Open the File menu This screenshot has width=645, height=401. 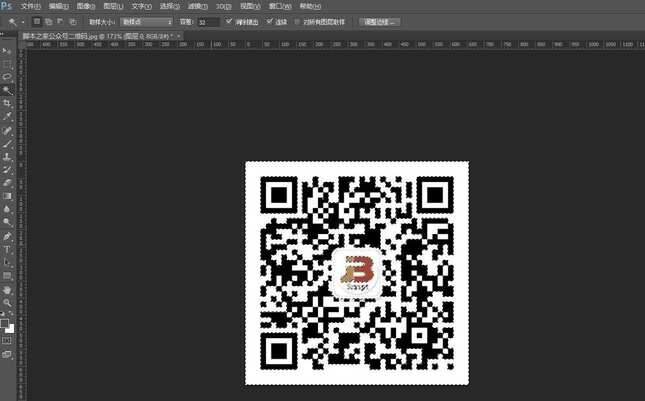click(x=30, y=6)
